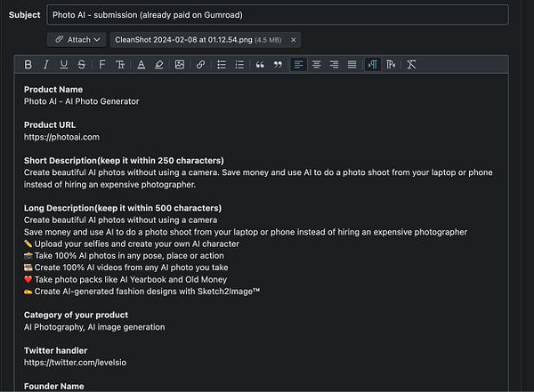Open the background highlight color picker
Screen dimensions: 534x392
159,64
